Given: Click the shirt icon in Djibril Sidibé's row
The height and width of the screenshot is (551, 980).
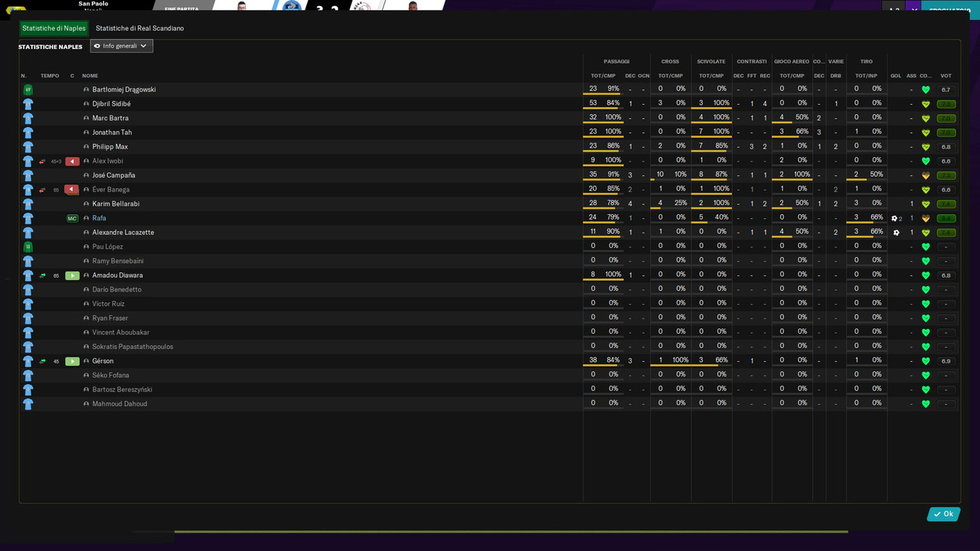Looking at the screenshot, I should click(28, 104).
